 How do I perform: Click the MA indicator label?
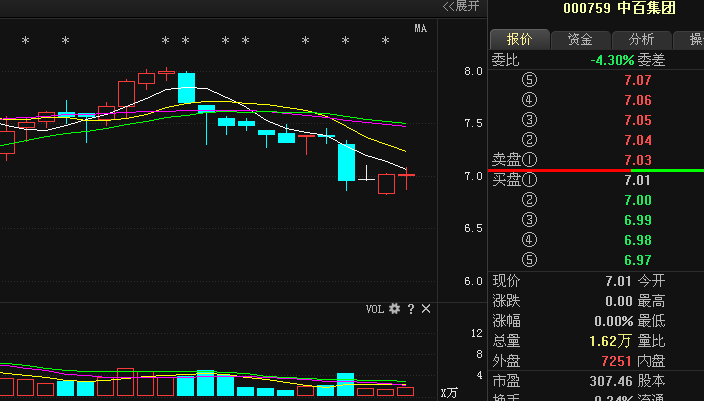421,28
